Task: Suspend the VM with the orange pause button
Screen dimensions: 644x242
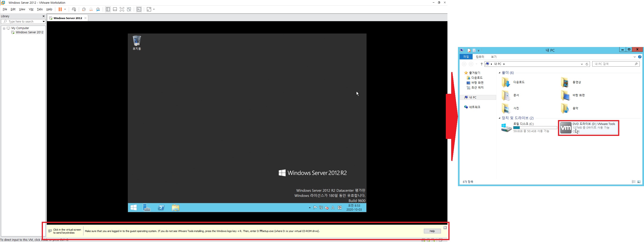Action: (x=60, y=9)
